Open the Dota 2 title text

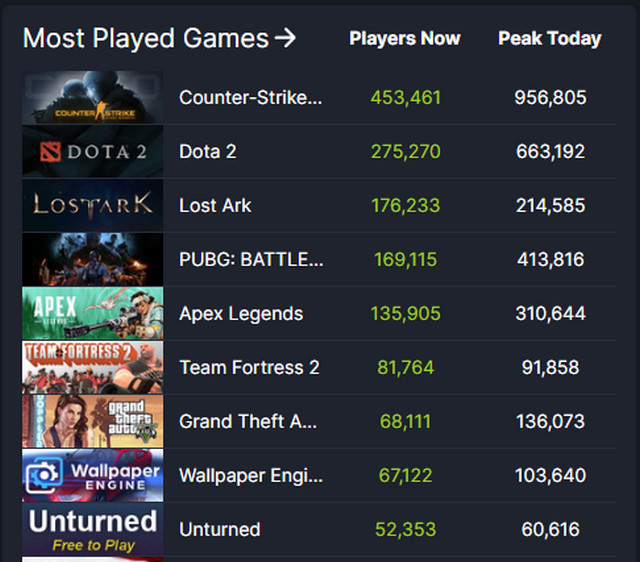coord(208,151)
